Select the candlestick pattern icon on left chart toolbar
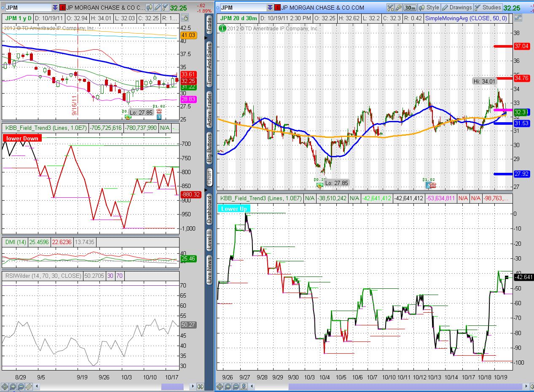This screenshot has height=392, width=534. coord(150,8)
